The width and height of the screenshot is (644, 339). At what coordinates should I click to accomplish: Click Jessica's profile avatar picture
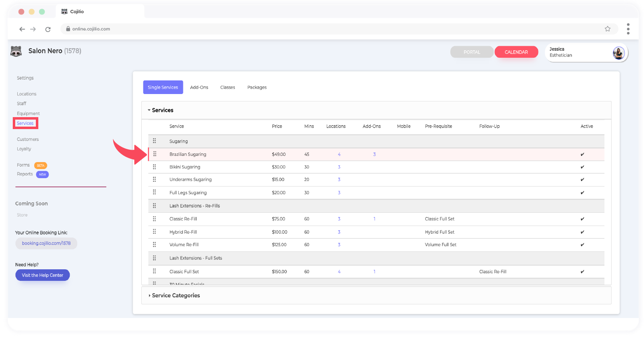(618, 53)
